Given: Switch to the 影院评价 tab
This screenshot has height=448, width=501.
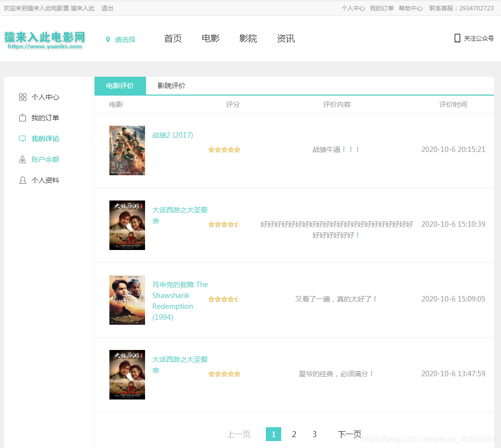Looking at the screenshot, I should (171, 86).
